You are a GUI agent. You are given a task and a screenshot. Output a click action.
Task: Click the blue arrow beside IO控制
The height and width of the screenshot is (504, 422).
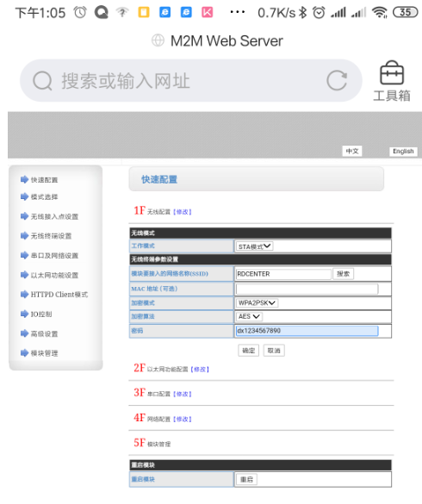pyautogui.click(x=24, y=314)
